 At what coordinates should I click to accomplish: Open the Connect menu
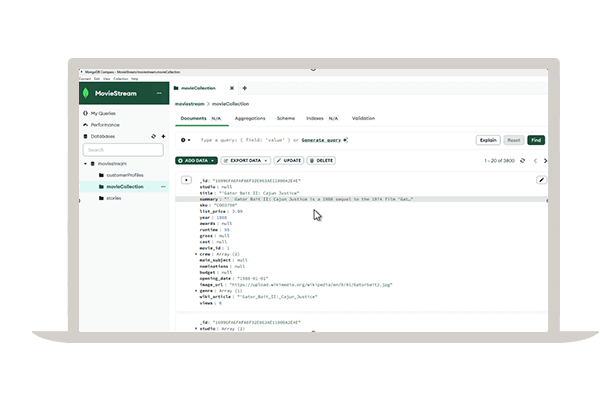click(85, 79)
